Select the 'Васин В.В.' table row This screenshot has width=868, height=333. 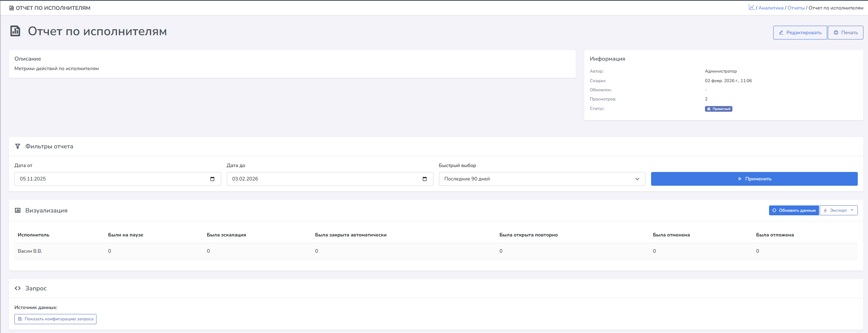click(x=30, y=251)
